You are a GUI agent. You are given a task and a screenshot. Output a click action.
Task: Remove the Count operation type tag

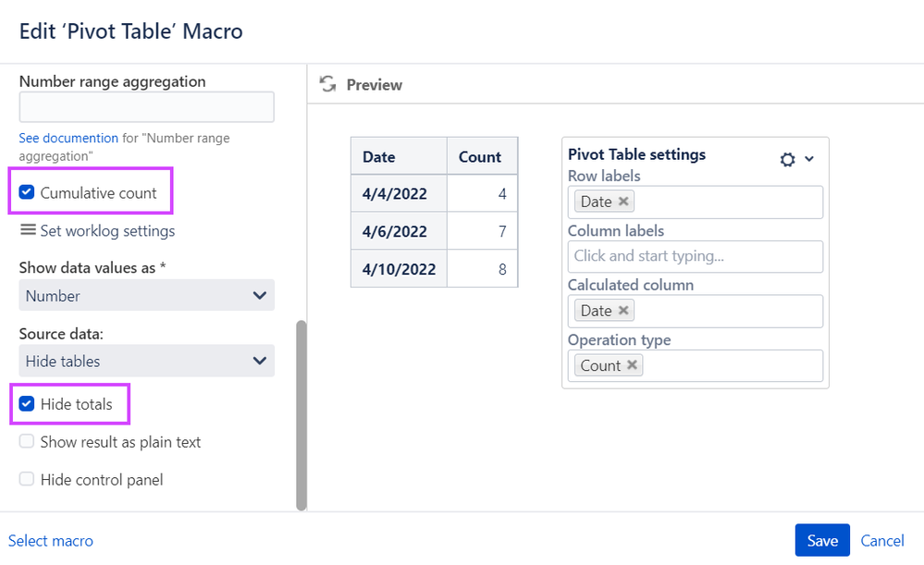632,365
